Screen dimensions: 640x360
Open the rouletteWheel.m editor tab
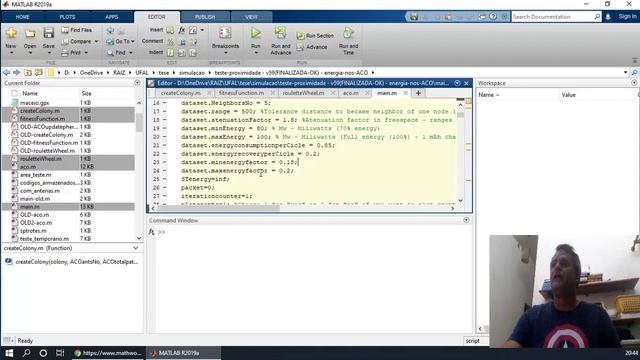click(303, 93)
